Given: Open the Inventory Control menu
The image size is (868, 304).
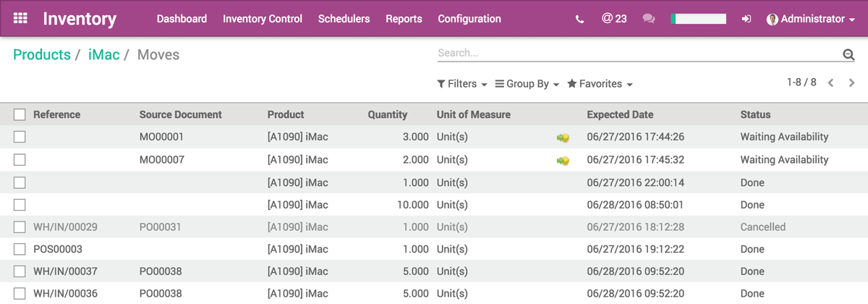Looking at the screenshot, I should point(263,19).
